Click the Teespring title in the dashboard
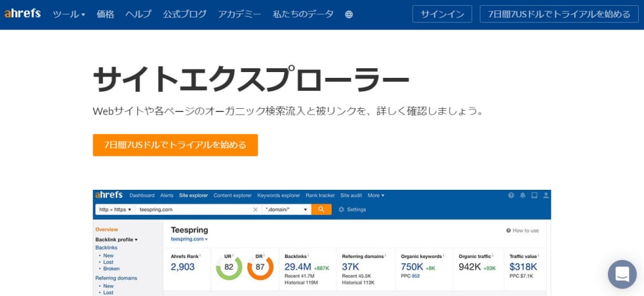This screenshot has height=296, width=644. (189, 230)
